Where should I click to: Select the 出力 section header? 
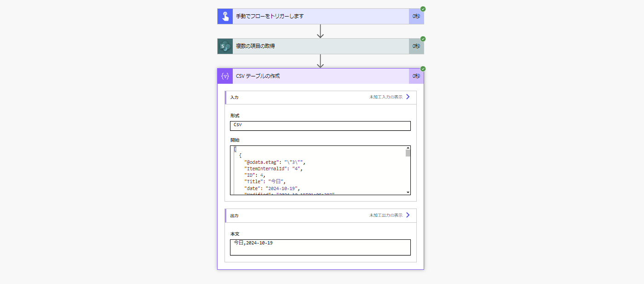pyautogui.click(x=236, y=215)
